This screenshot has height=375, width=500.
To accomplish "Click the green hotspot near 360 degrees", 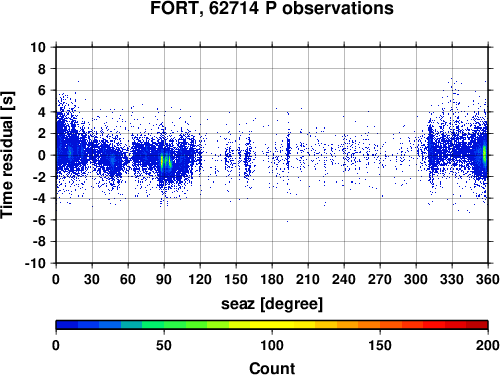I will 485,154.
